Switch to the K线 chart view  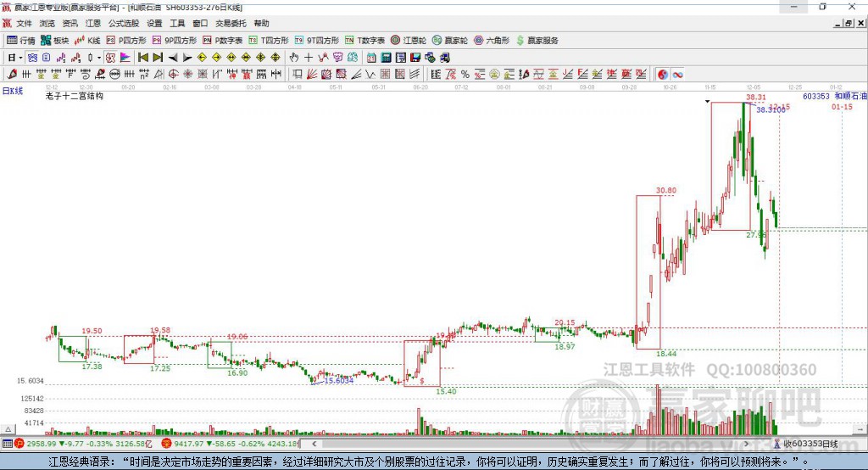point(87,41)
